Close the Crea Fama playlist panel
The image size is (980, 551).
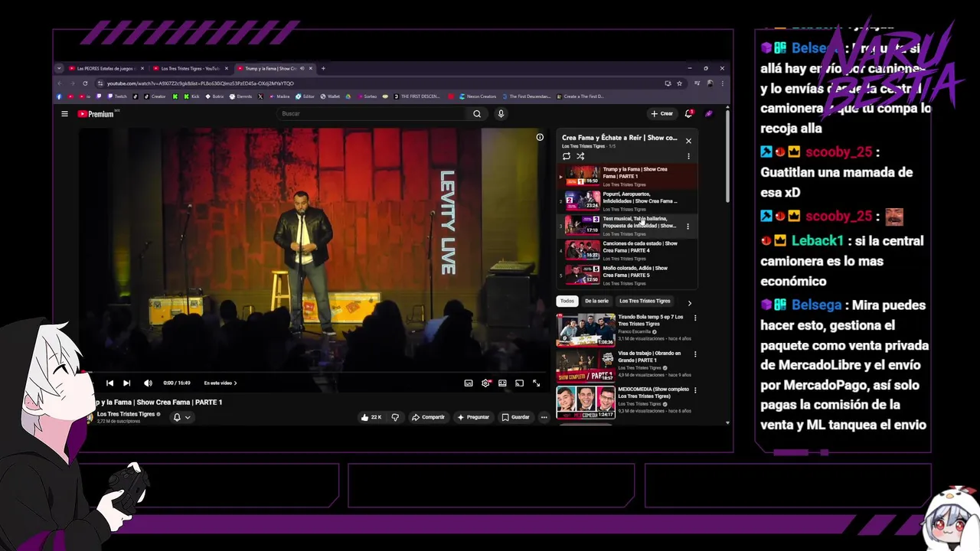point(688,141)
